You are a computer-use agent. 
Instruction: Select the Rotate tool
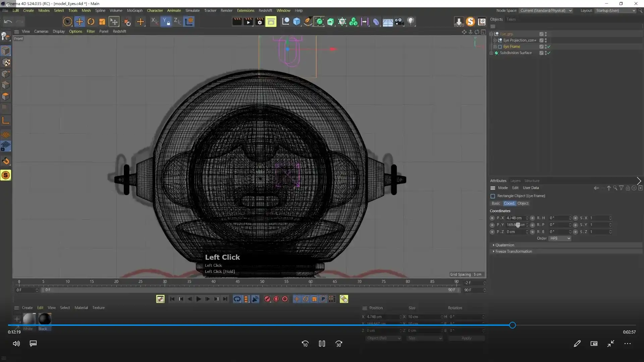[x=91, y=22]
